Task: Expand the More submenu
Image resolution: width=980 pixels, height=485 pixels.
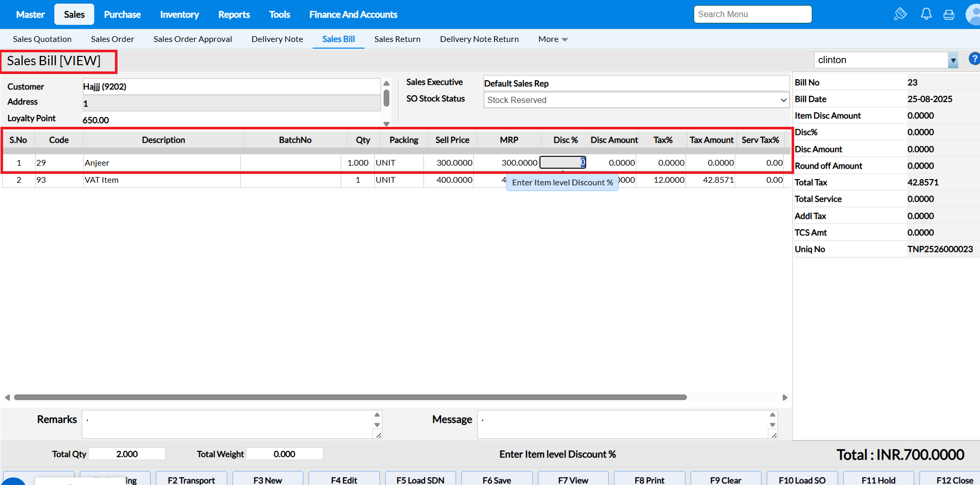Action: tap(553, 39)
